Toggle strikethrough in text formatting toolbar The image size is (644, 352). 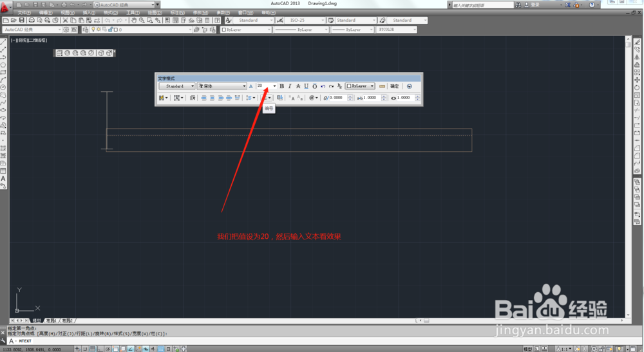pos(298,86)
